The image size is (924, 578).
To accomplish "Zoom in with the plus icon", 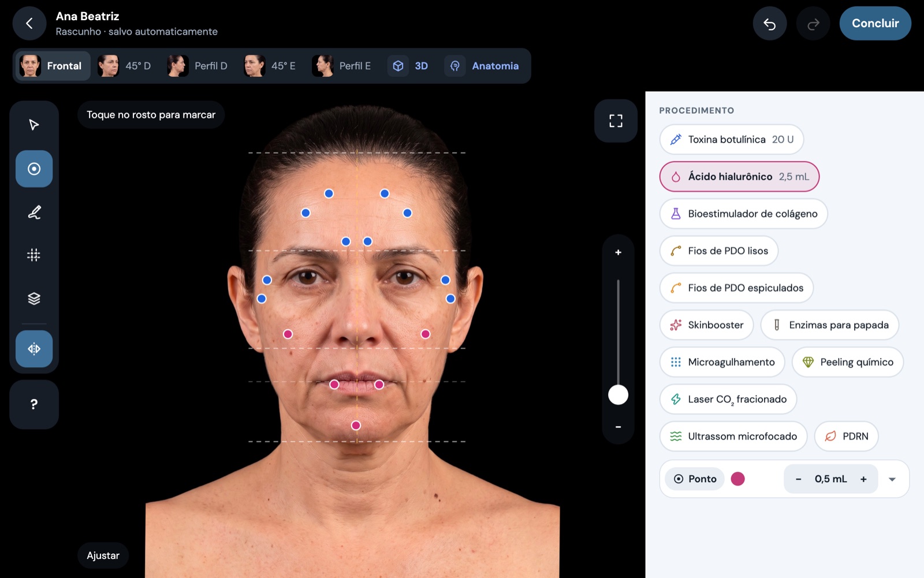I will coord(618,252).
